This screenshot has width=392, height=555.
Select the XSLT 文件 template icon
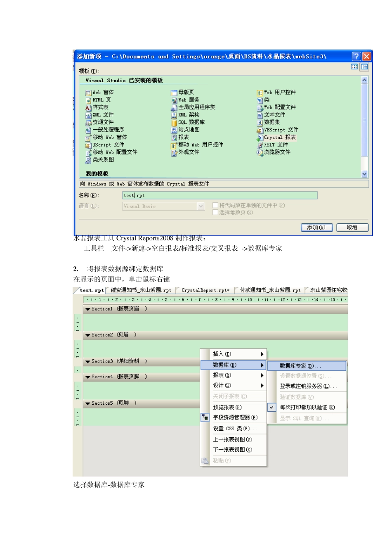click(260, 145)
